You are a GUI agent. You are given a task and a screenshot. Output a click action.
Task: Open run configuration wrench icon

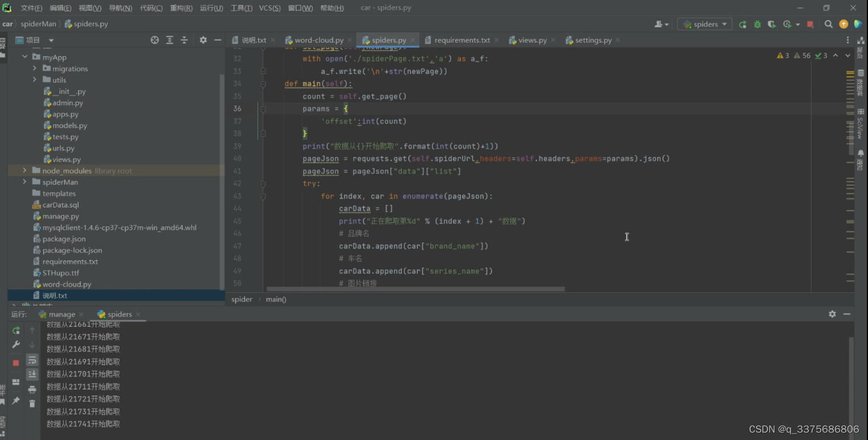tap(16, 344)
